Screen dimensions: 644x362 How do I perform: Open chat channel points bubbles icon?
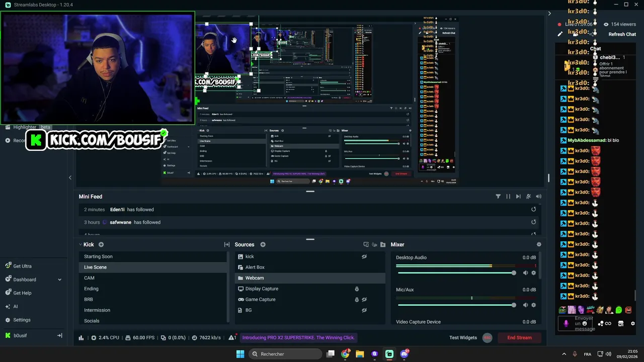(601, 324)
